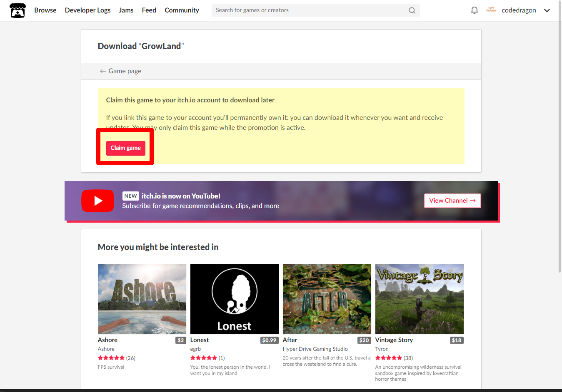Open the Lonest game title link
Viewport: 562px width, 392px height.
click(x=200, y=340)
